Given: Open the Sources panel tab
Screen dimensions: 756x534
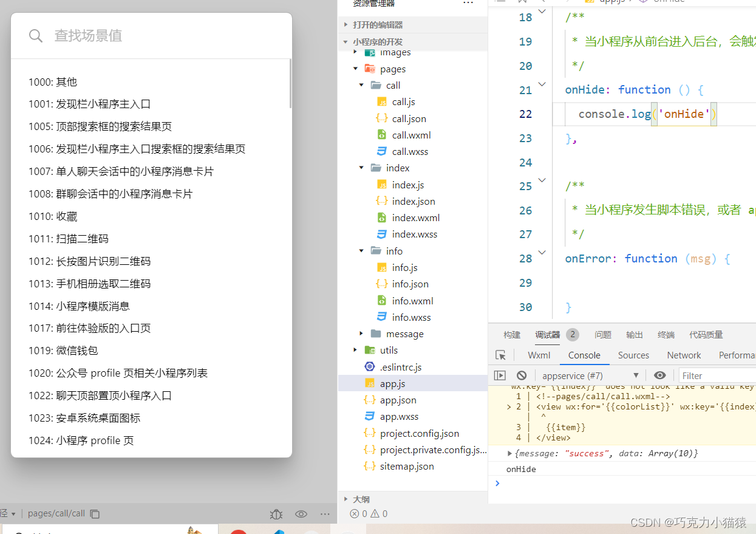Looking at the screenshot, I should tap(633, 355).
